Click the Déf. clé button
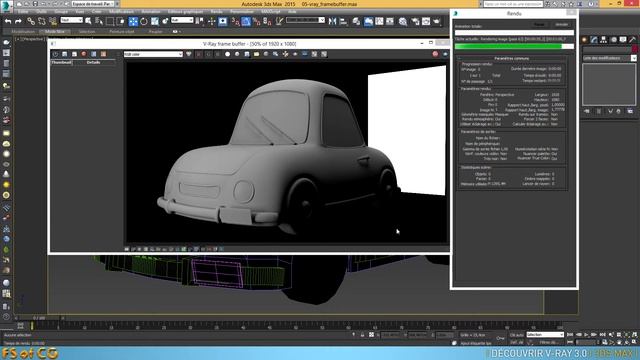Screen dimensions: 640x360 pos(516,342)
